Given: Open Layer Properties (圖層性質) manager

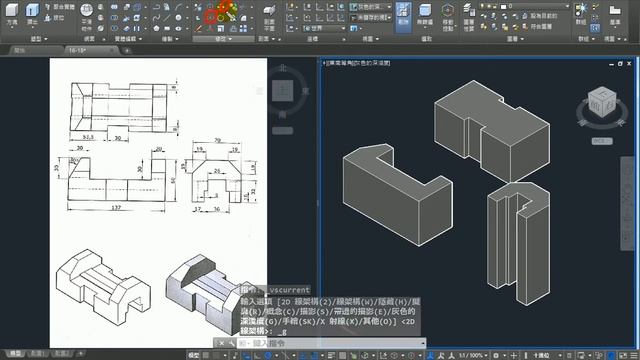Looking at the screenshot, I should tap(469, 17).
